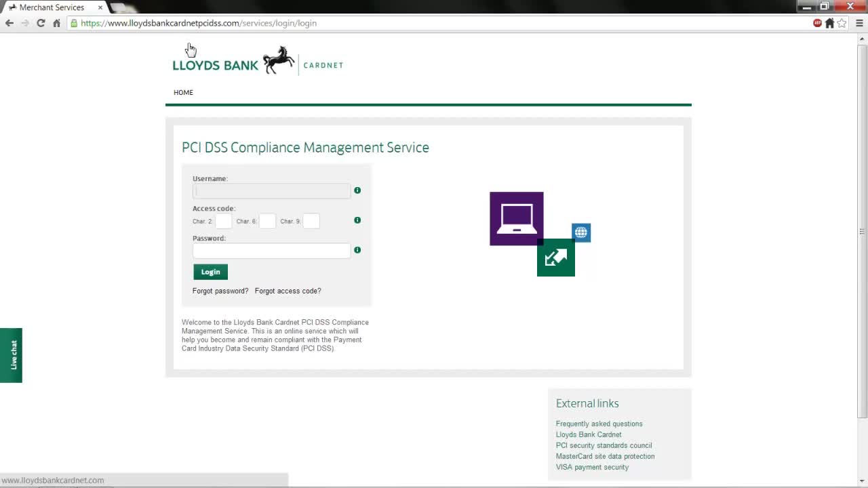The image size is (868, 488).
Task: Refresh the page with the reload icon
Action: click(x=41, y=22)
